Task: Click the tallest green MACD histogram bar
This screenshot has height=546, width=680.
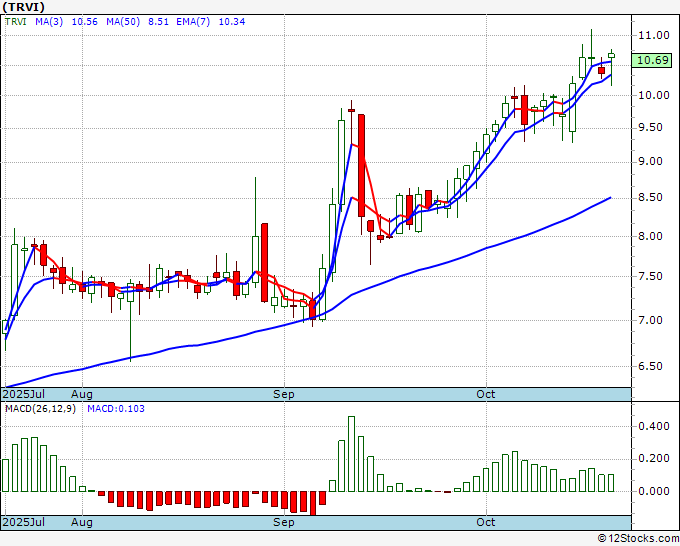Action: 351,454
